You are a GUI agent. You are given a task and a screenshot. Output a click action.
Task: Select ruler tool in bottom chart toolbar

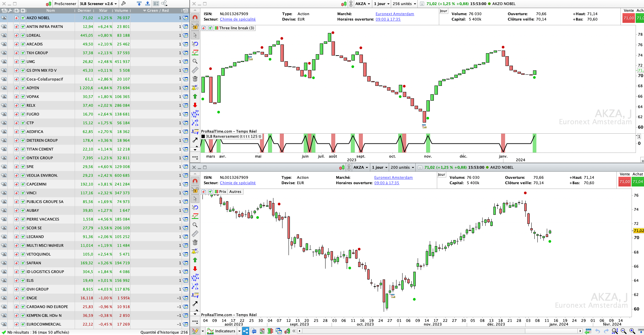point(195,234)
